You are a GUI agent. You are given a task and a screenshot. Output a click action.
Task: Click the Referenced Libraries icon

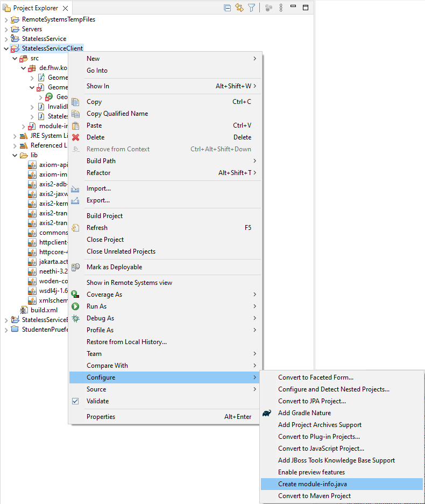tap(24, 145)
